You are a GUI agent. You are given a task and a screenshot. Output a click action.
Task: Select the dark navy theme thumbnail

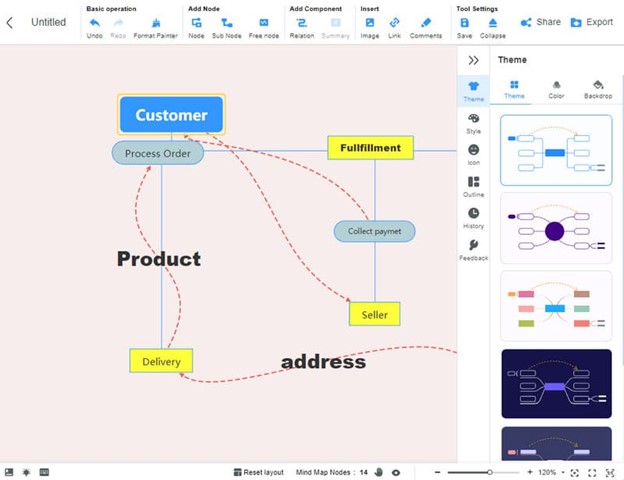click(556, 384)
